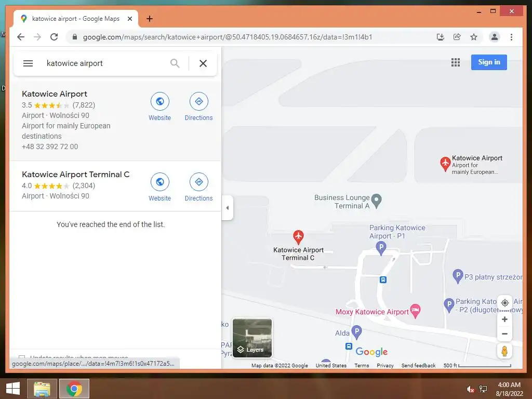Screen dimensions: 532x399
Task: Open Katowice Airport Terminal C result title
Action: point(76,175)
